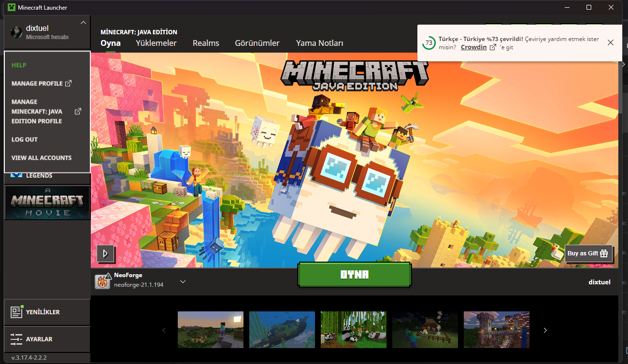Click the external-link icon next to Crowdin
Screen dimensions: 628x364
point(493,47)
